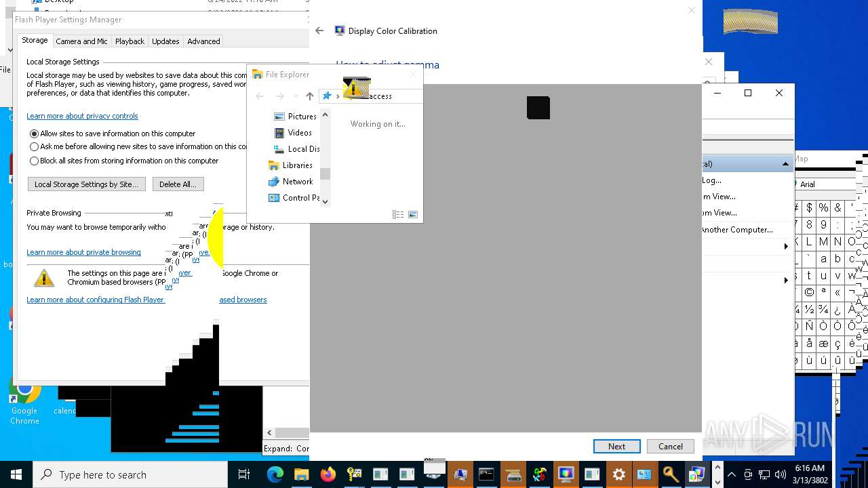Click the Quick access star icon
This screenshot has width=868, height=488.
tap(327, 96)
